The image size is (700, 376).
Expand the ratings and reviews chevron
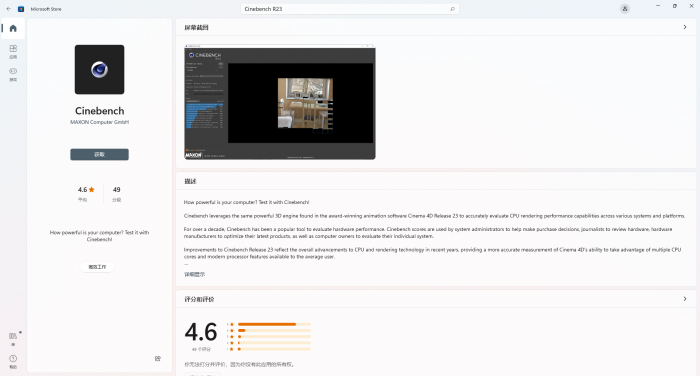tap(685, 299)
